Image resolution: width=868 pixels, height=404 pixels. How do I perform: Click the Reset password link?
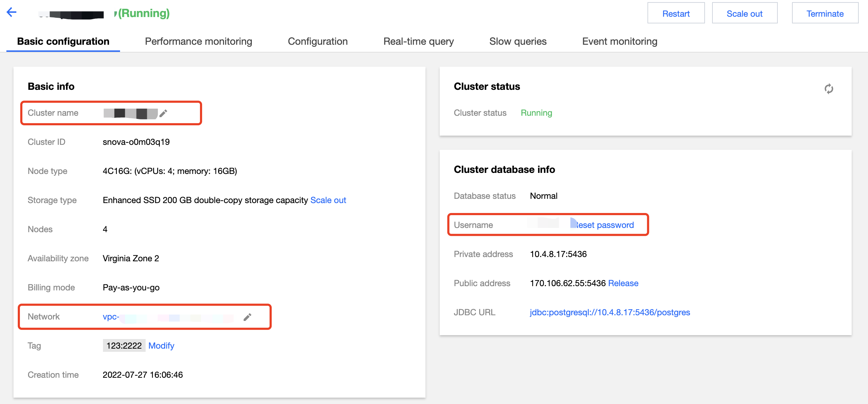(x=604, y=225)
